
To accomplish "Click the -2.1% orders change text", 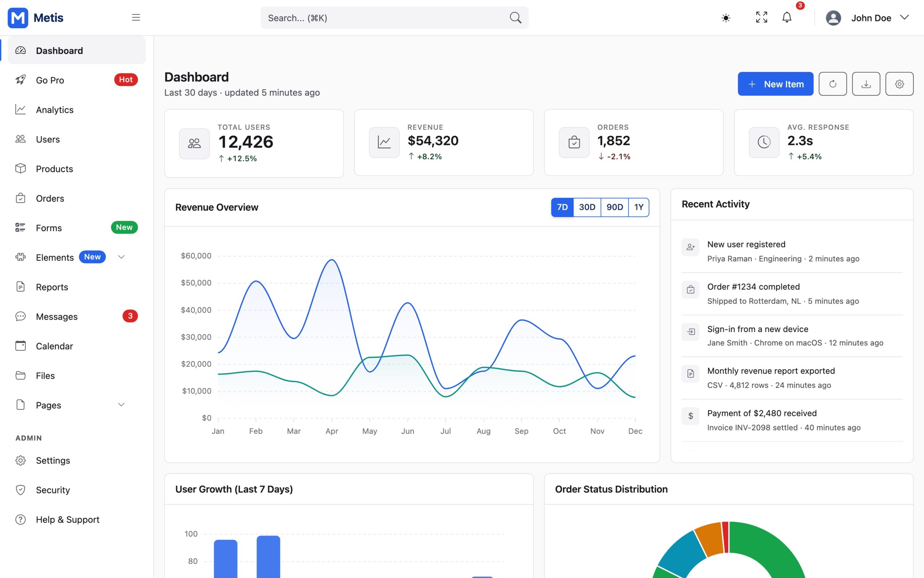I will pyautogui.click(x=619, y=157).
